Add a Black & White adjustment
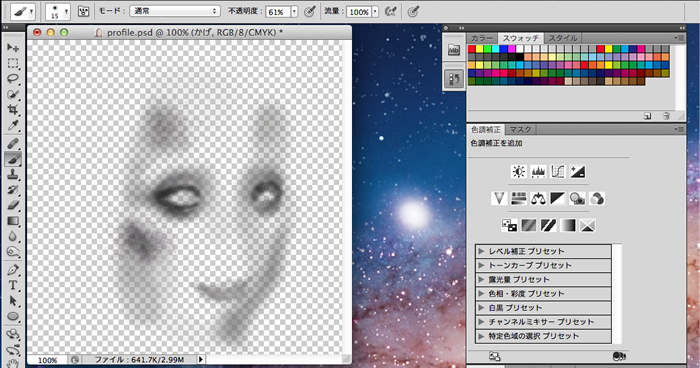The width and height of the screenshot is (700, 368). click(558, 198)
